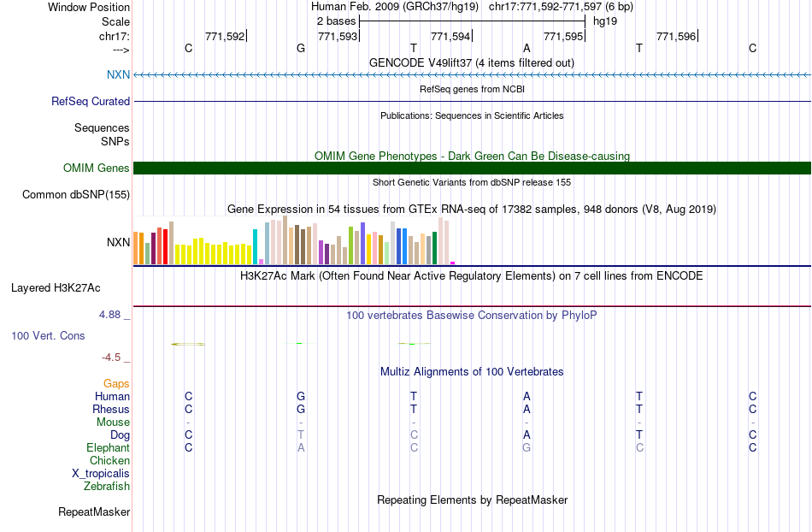Click the dark green OMIM gene bar
Viewport: 812px width, 532px height.
point(472,168)
